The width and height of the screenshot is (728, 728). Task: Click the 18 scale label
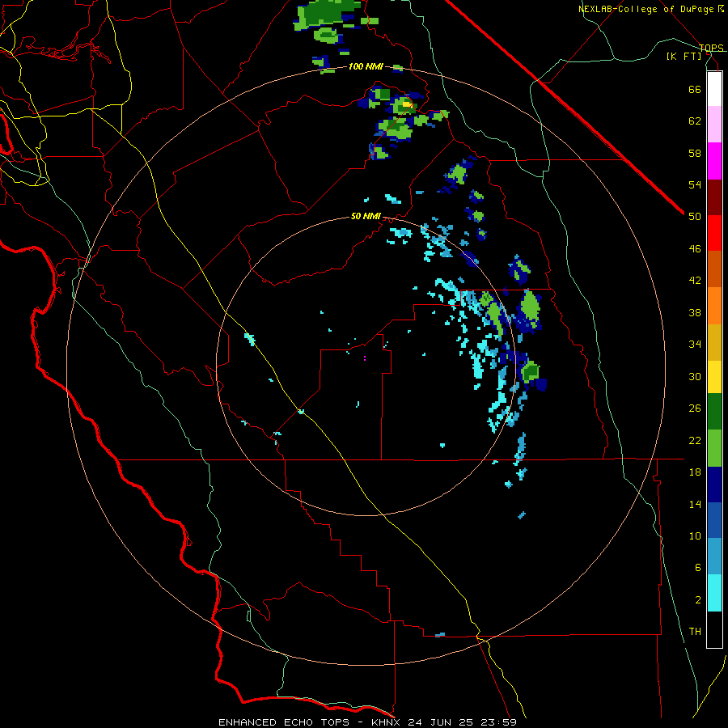pyautogui.click(x=695, y=472)
